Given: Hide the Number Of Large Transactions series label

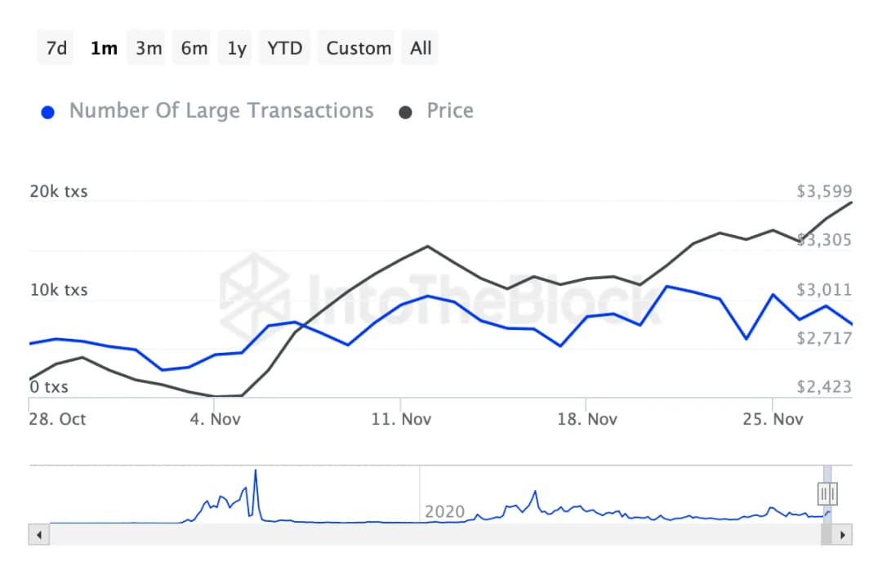Looking at the screenshot, I should point(221,111).
